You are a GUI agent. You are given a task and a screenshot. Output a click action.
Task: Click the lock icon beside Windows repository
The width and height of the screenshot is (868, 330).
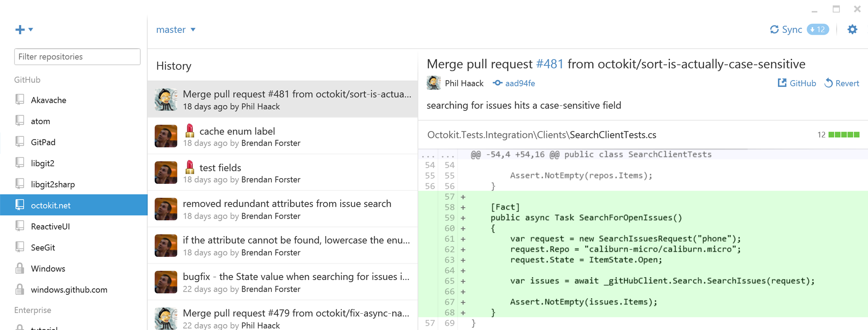pos(20,269)
